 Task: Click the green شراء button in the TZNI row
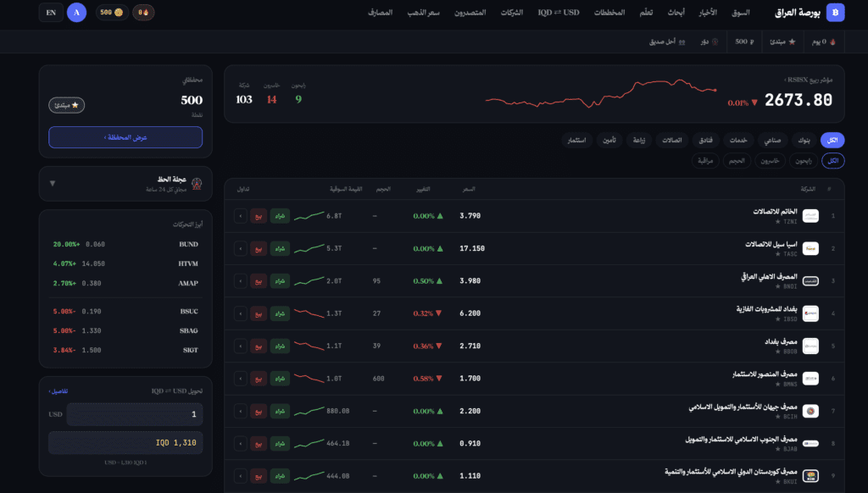(x=280, y=216)
